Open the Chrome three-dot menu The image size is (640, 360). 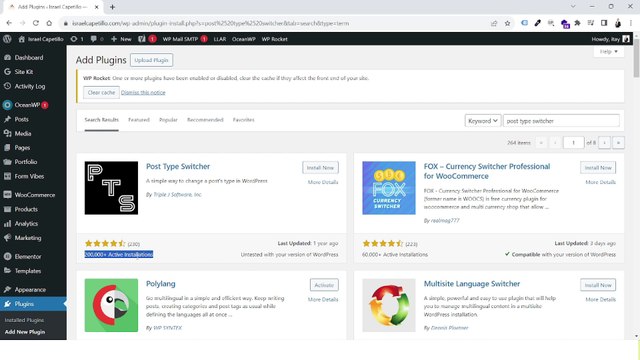click(x=631, y=23)
